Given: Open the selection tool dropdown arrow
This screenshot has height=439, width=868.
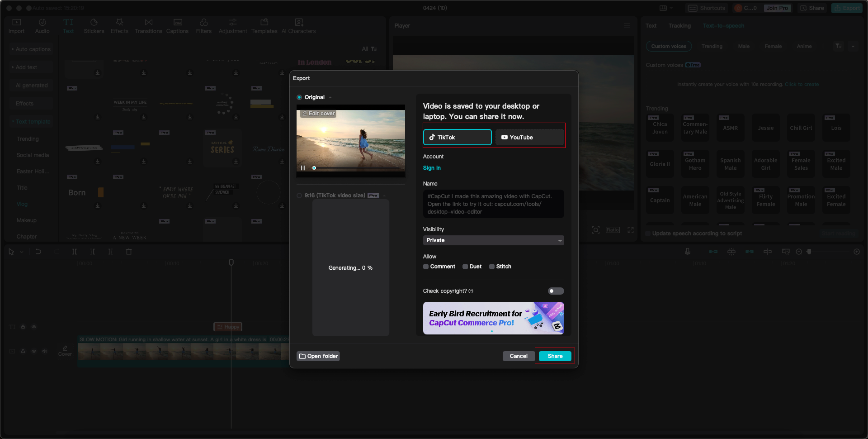Looking at the screenshot, I should coord(22,252).
